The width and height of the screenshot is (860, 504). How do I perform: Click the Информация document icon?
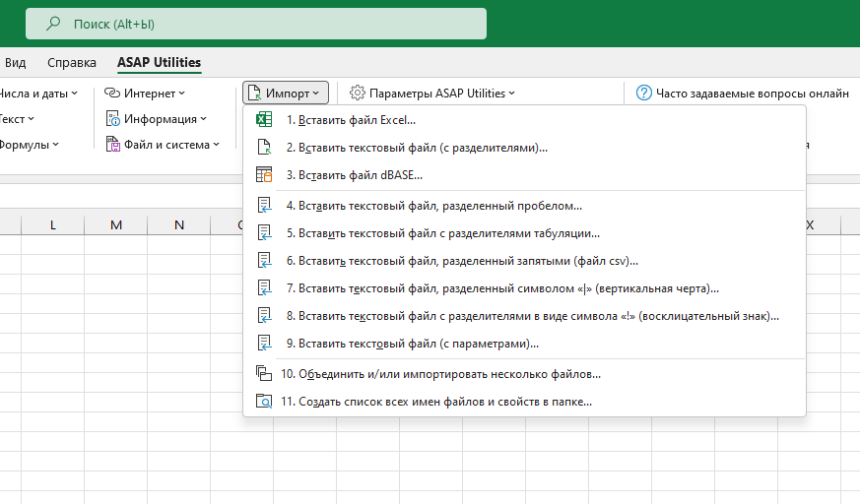click(x=112, y=119)
